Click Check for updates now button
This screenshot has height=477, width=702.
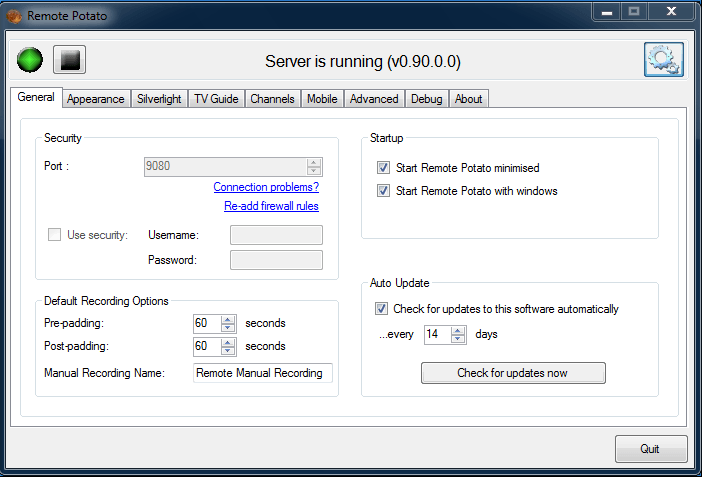coord(513,373)
